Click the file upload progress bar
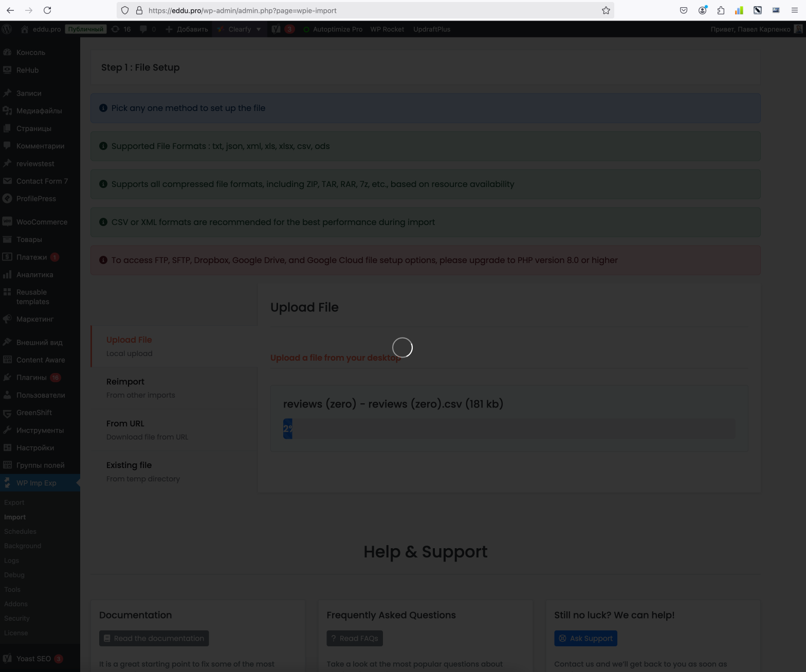The width and height of the screenshot is (806, 672). coord(509,428)
